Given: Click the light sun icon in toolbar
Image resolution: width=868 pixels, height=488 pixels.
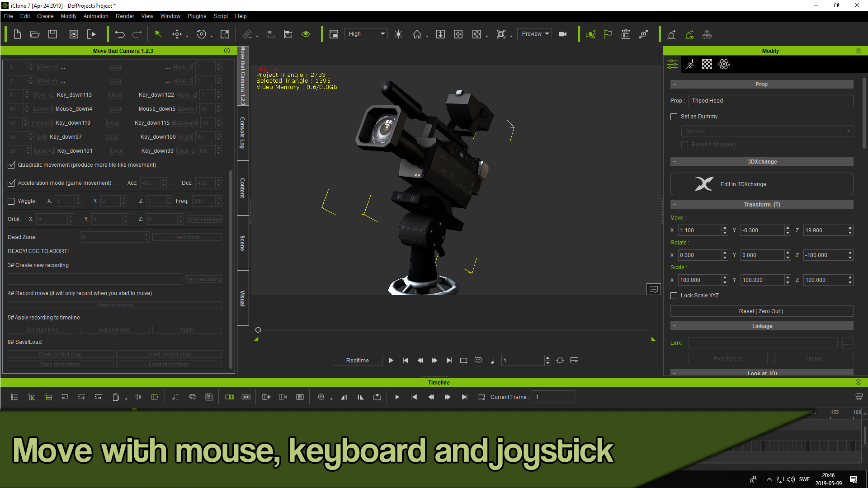Looking at the screenshot, I should click(x=398, y=34).
